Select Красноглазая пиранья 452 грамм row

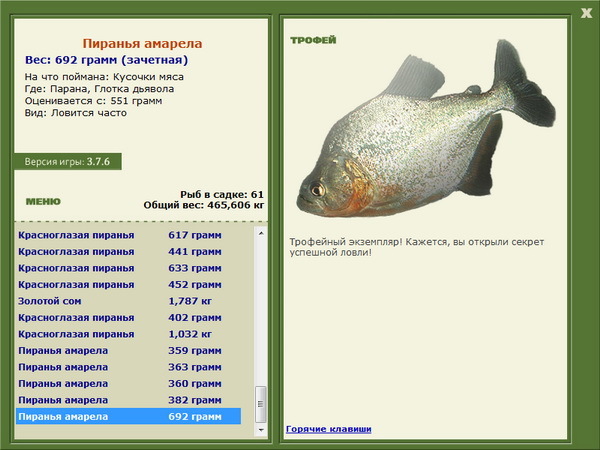(x=128, y=284)
